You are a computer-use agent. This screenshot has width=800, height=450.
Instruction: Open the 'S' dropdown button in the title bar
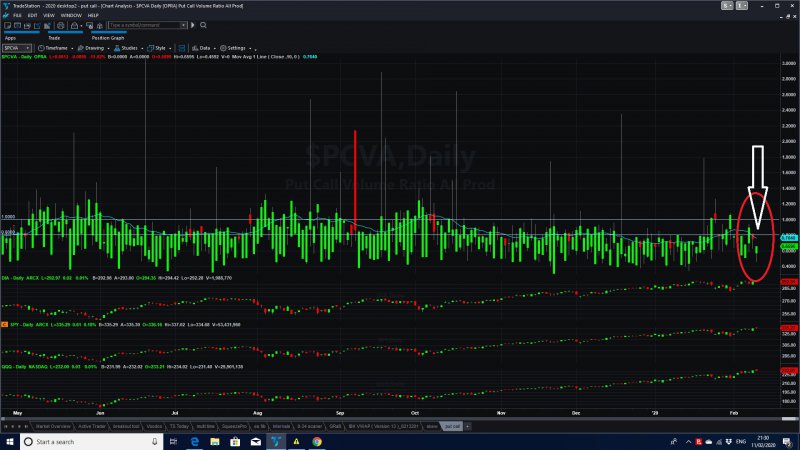click(x=727, y=6)
